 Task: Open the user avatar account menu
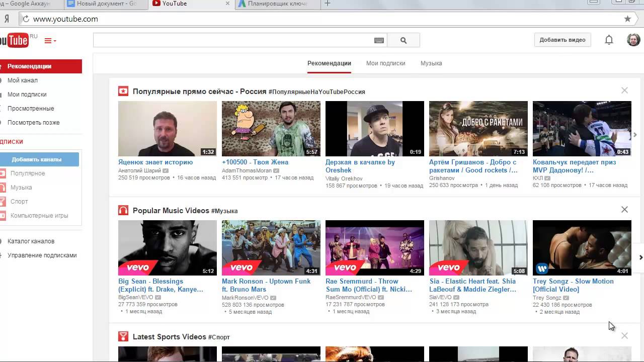pyautogui.click(x=633, y=40)
